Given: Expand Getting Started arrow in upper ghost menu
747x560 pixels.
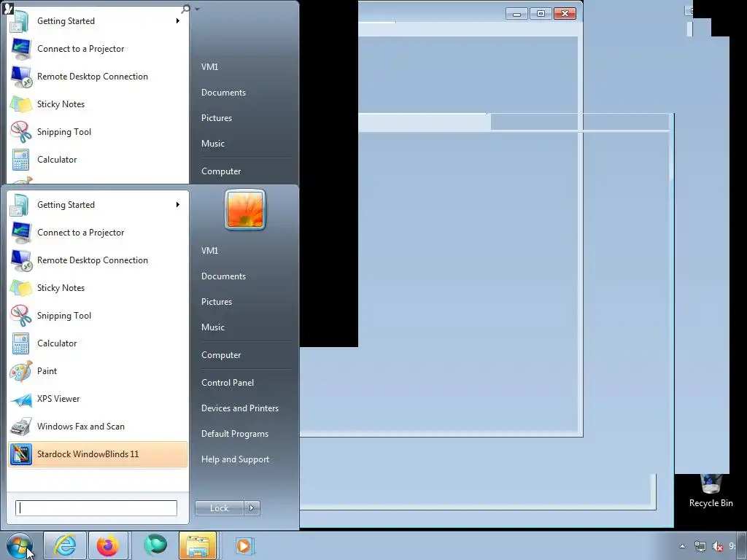Looking at the screenshot, I should coord(178,21).
